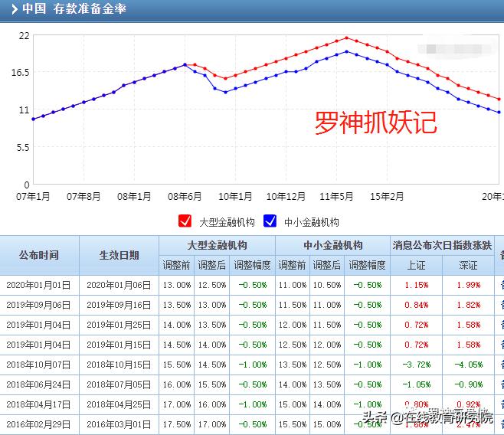Select effective date 2020年01月06日
The height and width of the screenshot is (435, 504).
coord(119,285)
